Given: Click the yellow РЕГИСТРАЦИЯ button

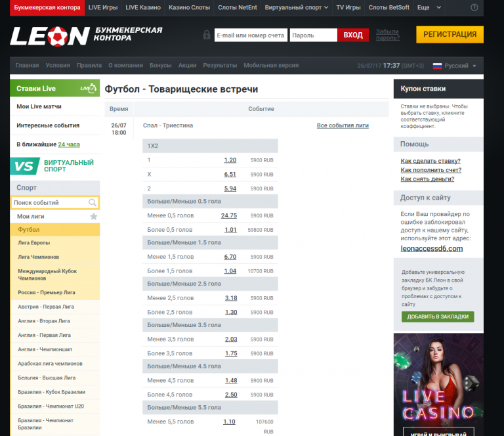Looking at the screenshot, I should [450, 35].
